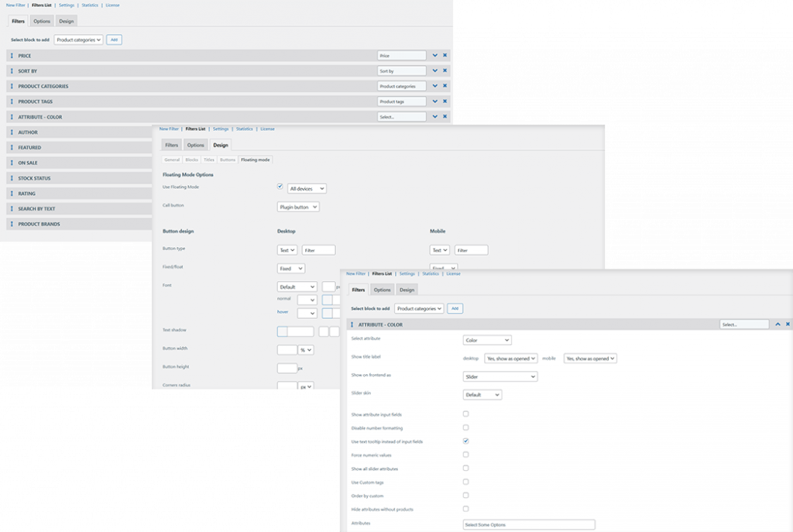Screen dimensions: 793x532
Task: Remove the PRICE filter with its X icon
Action: point(445,55)
